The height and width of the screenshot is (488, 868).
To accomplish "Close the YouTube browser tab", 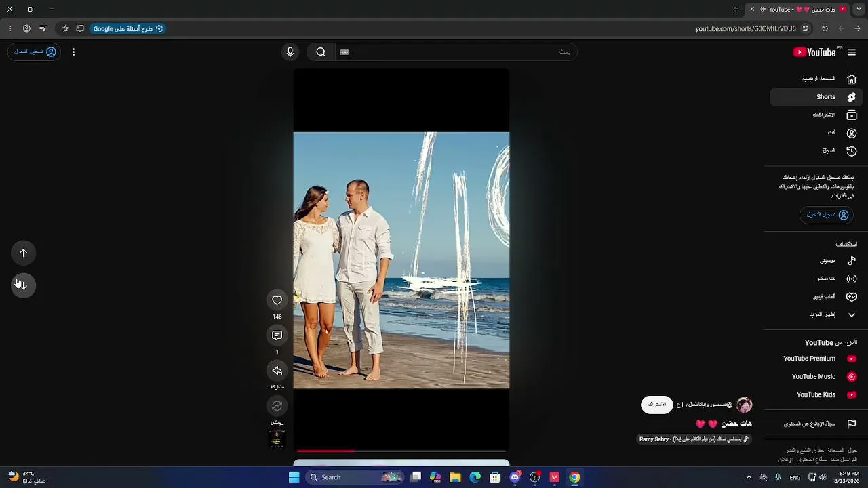I will coord(751,9).
